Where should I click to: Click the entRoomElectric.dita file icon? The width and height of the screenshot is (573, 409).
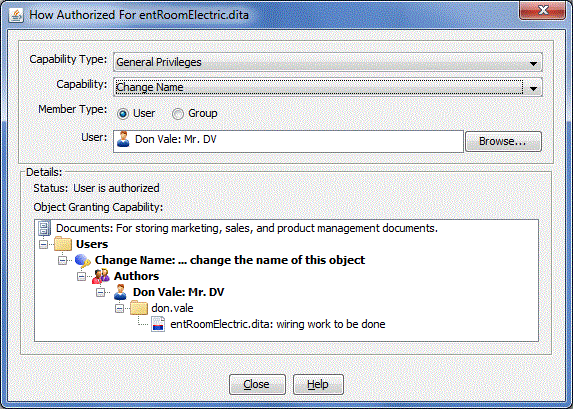(x=158, y=325)
